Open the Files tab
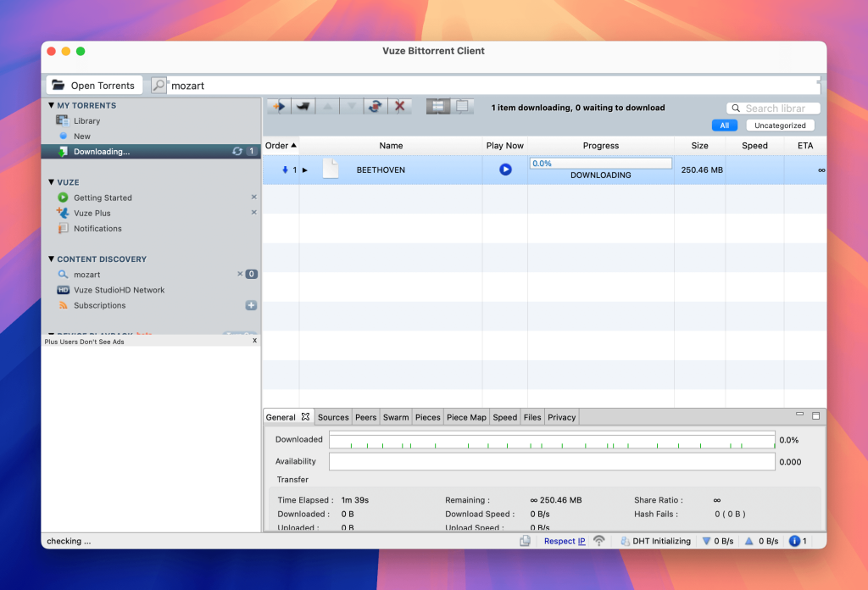868x590 pixels. [532, 417]
